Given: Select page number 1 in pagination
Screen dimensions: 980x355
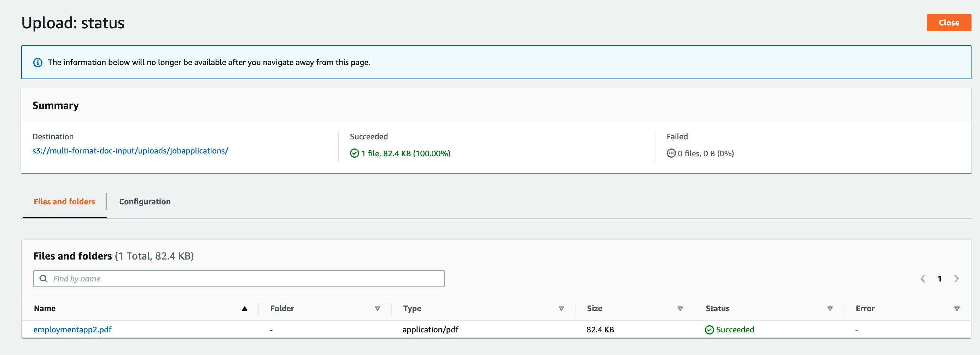Looking at the screenshot, I should tap(939, 279).
